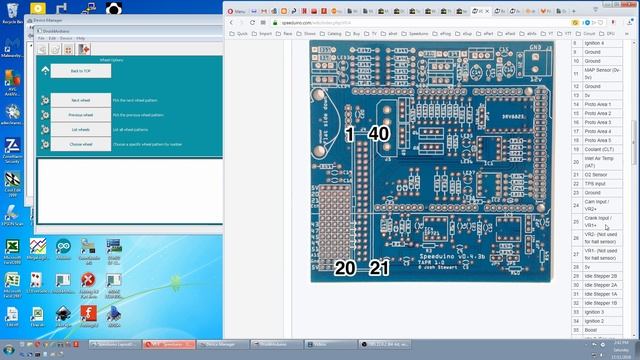Open the red f desktop shortcut
Screen dimensions: 640x360
click(x=89, y=316)
